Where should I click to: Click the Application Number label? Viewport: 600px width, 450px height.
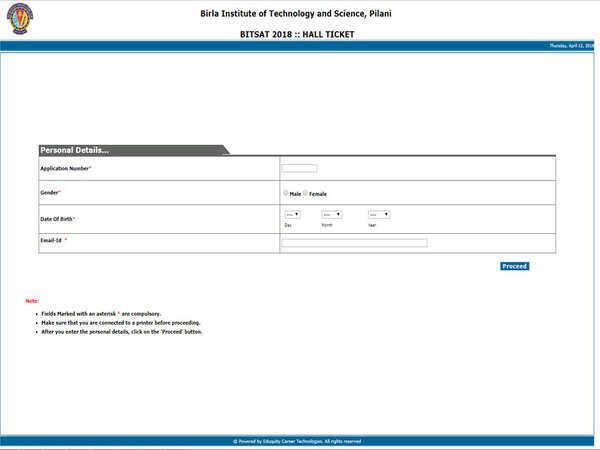(65, 168)
